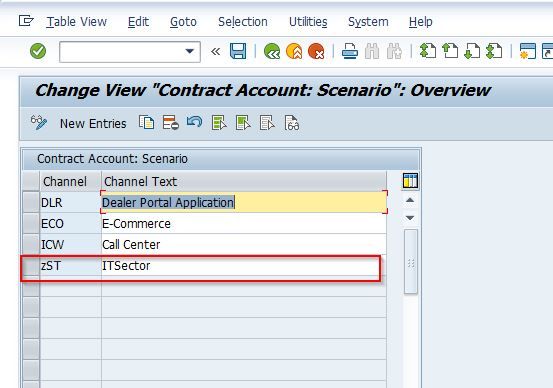Screen dimensions: 553x388
Task: Click the Dealer Portal Application field
Action: point(244,202)
